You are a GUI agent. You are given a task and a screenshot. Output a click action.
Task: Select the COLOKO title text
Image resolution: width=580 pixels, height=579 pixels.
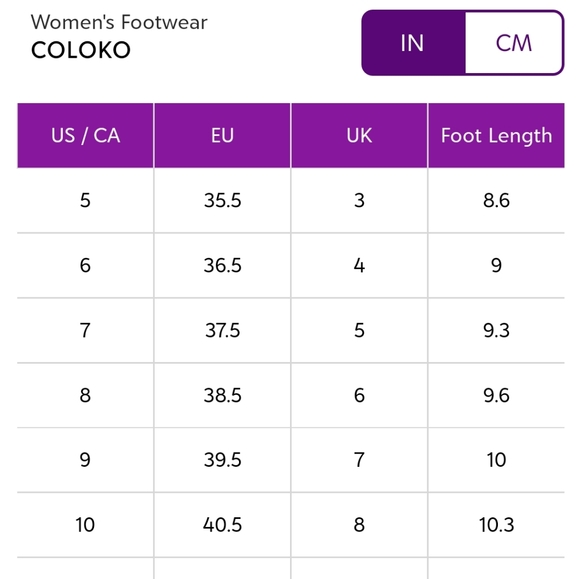click(x=81, y=50)
